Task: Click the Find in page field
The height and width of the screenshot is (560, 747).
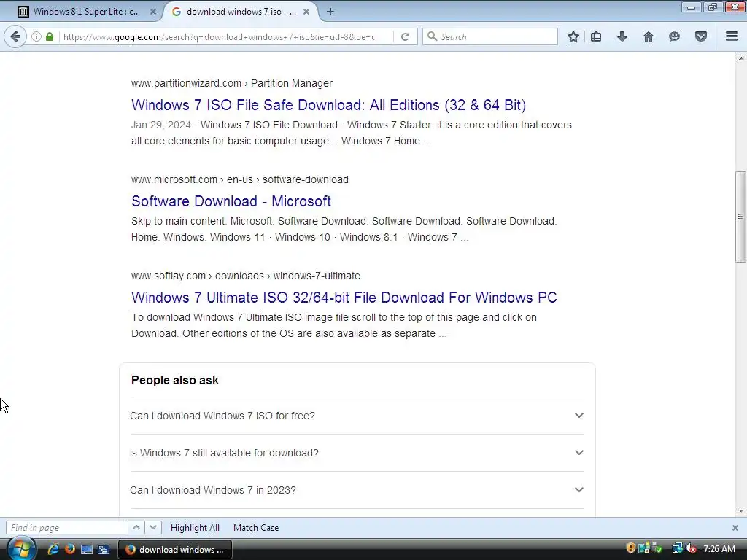Action: pos(66,528)
